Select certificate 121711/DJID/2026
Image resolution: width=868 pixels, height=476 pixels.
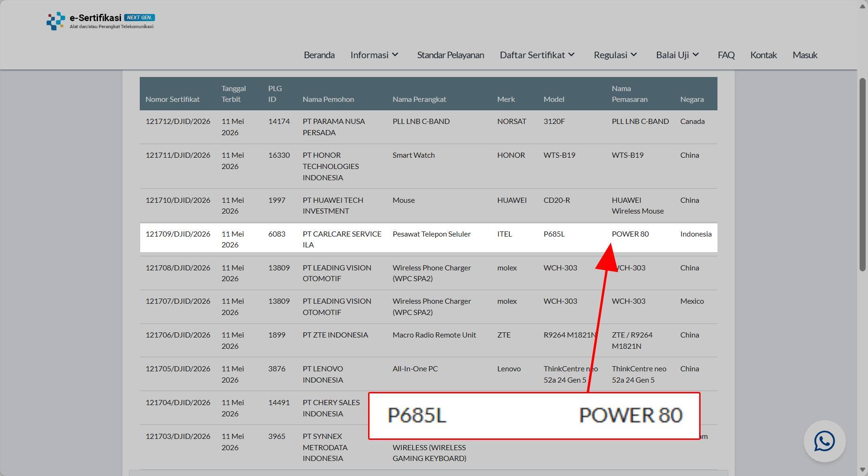178,155
